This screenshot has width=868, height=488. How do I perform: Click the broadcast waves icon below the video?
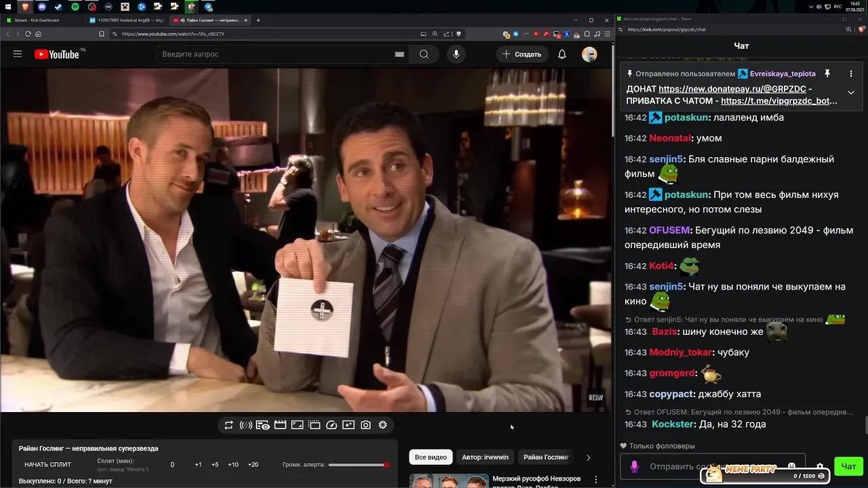pos(246,425)
